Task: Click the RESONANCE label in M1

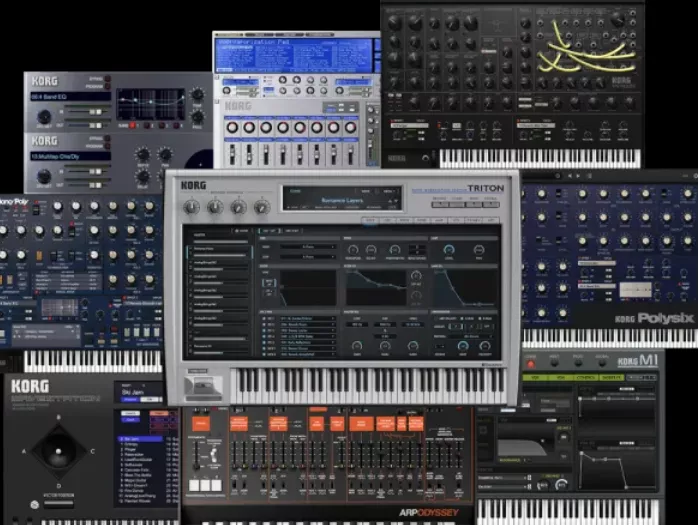Action: (x=512, y=460)
